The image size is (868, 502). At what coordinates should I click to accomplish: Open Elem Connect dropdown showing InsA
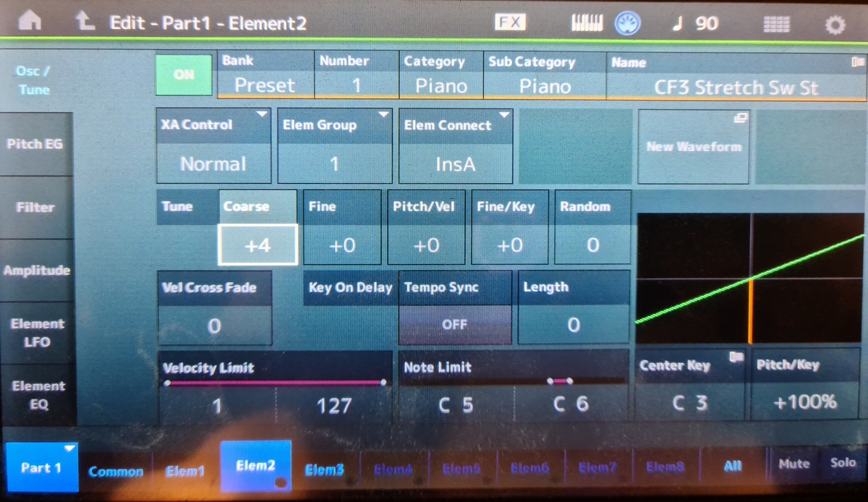(x=456, y=146)
